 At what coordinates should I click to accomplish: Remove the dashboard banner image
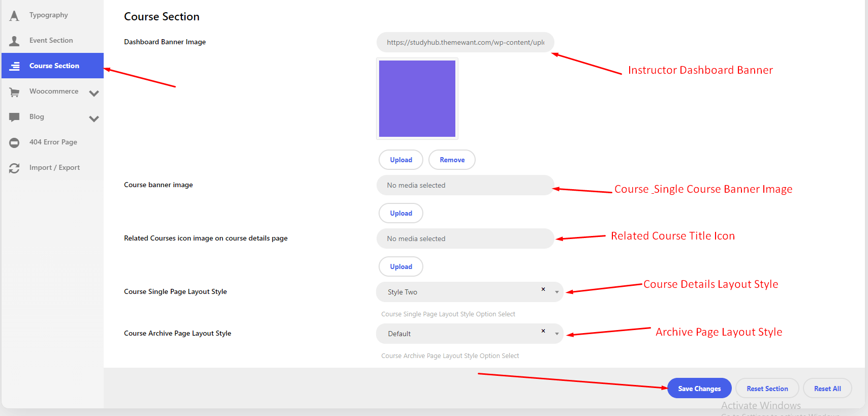(x=452, y=160)
